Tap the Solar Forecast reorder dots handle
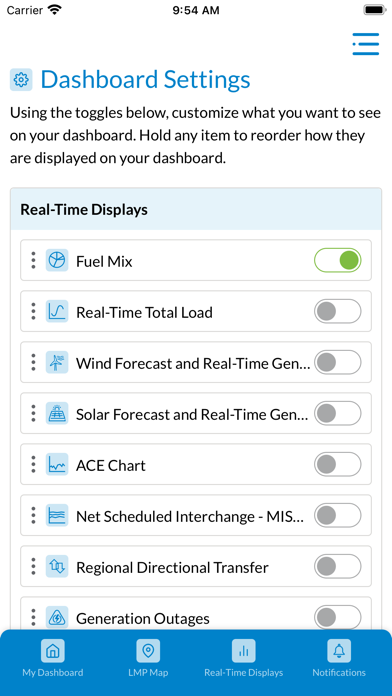Viewport: 392px width, 696px height. click(x=33, y=414)
